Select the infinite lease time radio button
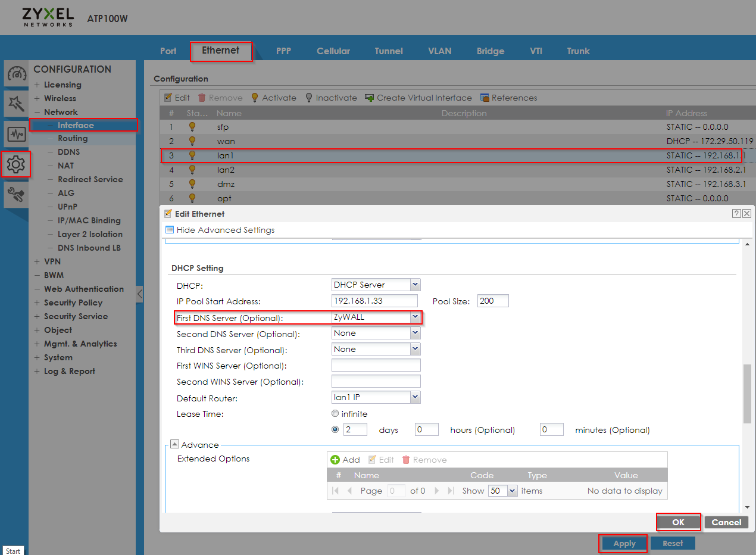The width and height of the screenshot is (756, 555). coord(335,413)
